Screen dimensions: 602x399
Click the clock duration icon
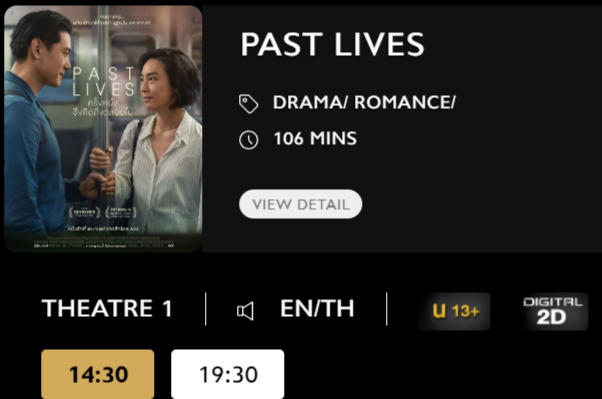(248, 140)
